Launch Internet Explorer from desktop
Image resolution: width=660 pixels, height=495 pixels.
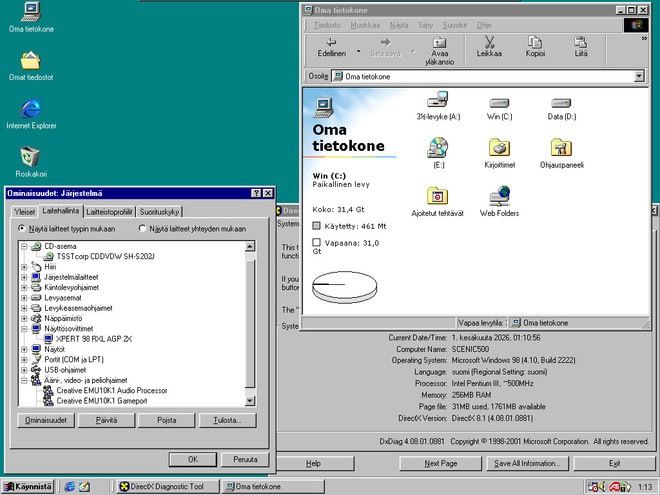(x=31, y=114)
